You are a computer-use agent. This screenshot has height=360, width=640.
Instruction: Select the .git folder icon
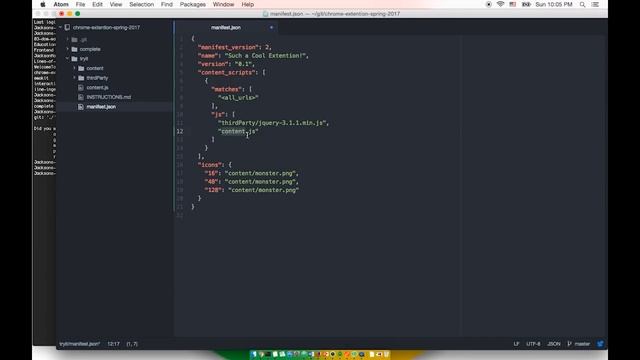click(x=74, y=40)
